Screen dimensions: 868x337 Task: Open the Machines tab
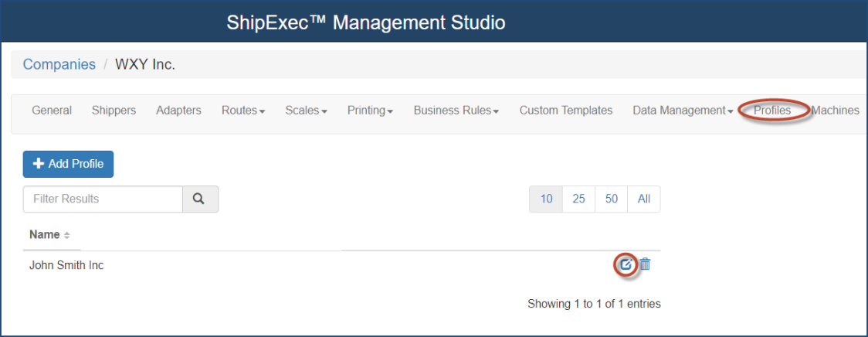835,111
